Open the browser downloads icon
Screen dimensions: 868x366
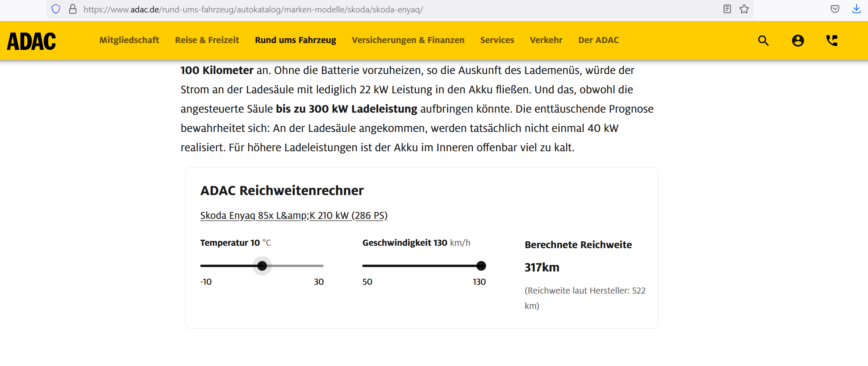(856, 9)
